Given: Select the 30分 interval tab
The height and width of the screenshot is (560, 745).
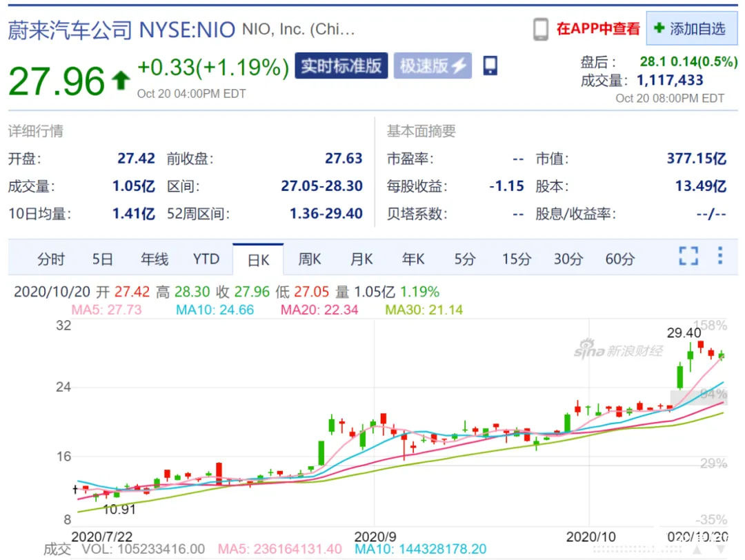Looking at the screenshot, I should 568,259.
